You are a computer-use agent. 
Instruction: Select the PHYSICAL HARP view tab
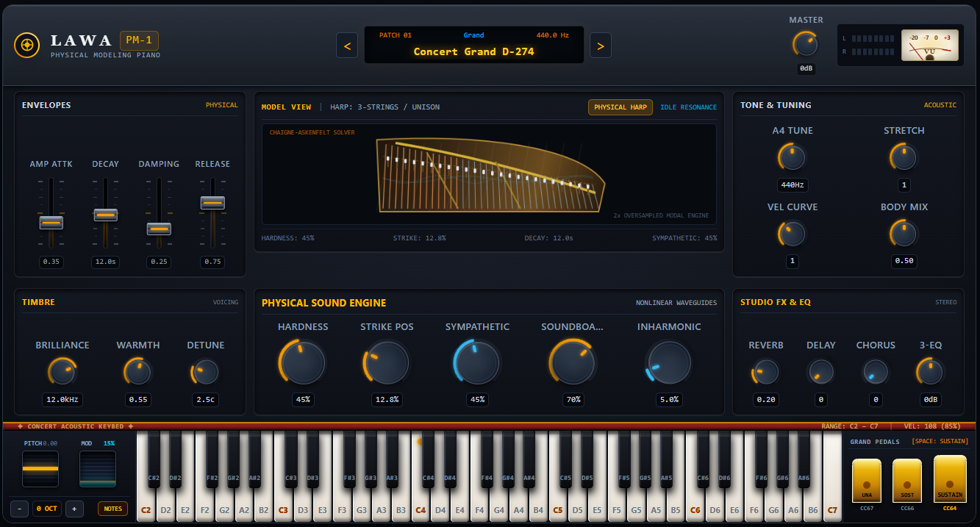pyautogui.click(x=620, y=107)
